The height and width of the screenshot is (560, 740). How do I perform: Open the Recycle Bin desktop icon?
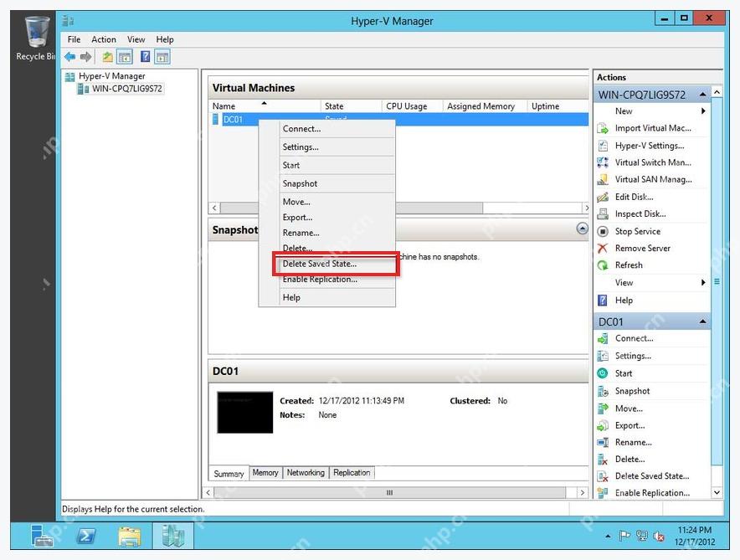[36, 38]
